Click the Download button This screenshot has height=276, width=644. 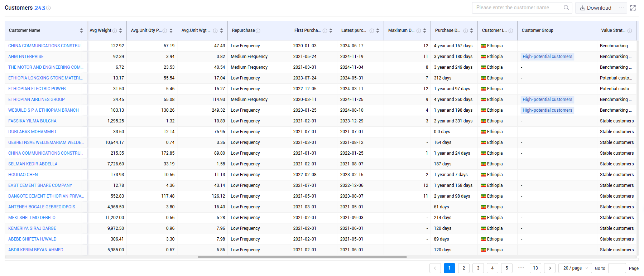pos(596,8)
